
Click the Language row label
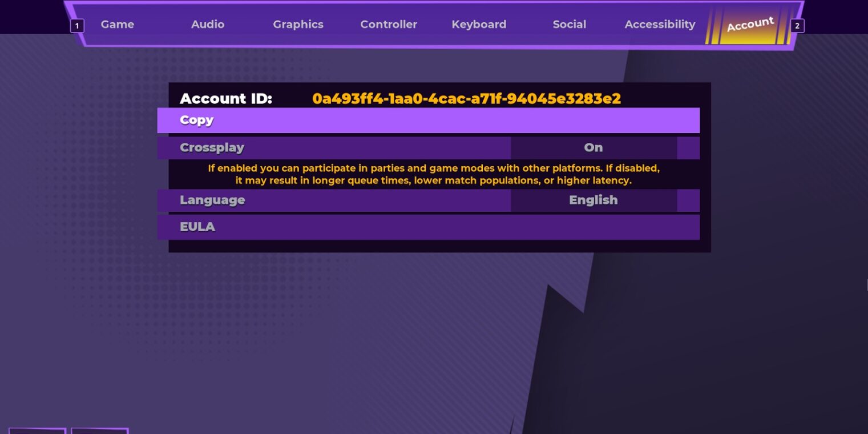(x=212, y=200)
